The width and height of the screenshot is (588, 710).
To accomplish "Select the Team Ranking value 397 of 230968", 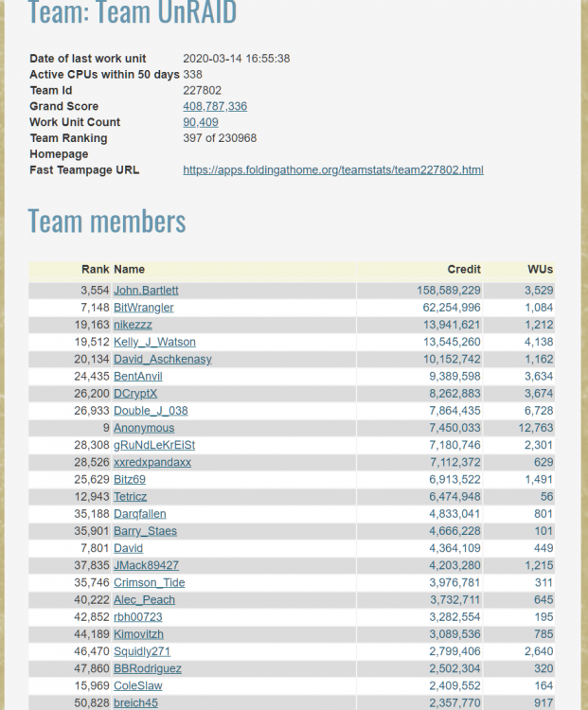I will (220, 138).
